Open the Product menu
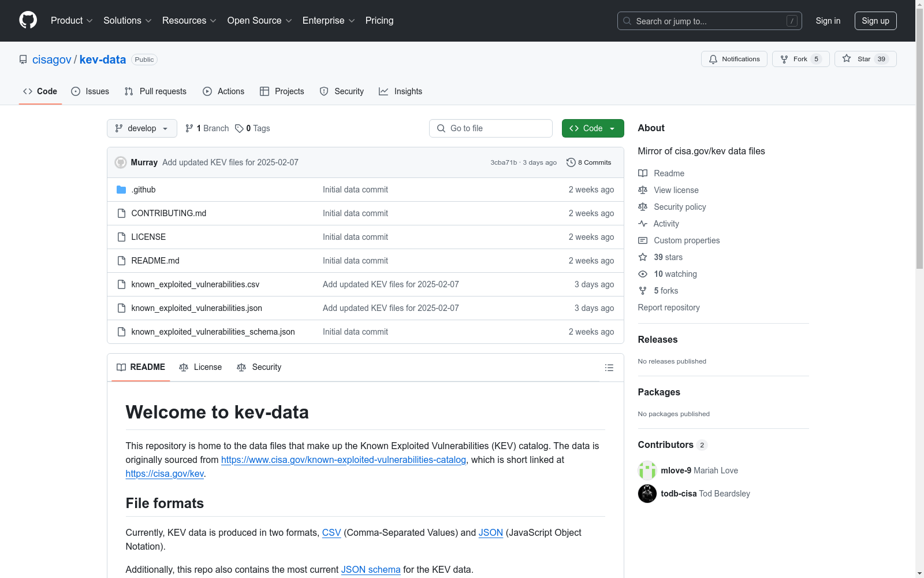Screen dimensions: 924x578 pyautogui.click(x=72, y=20)
